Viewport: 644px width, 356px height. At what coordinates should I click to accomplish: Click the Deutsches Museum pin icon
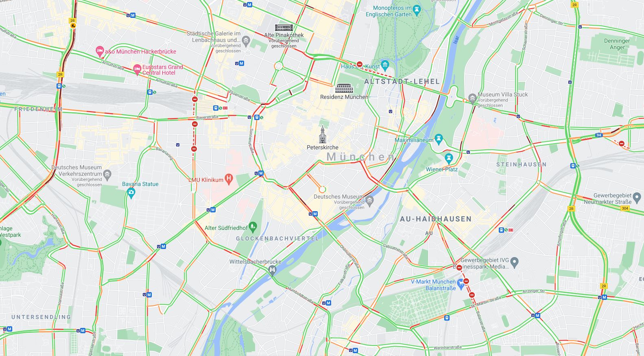click(369, 200)
